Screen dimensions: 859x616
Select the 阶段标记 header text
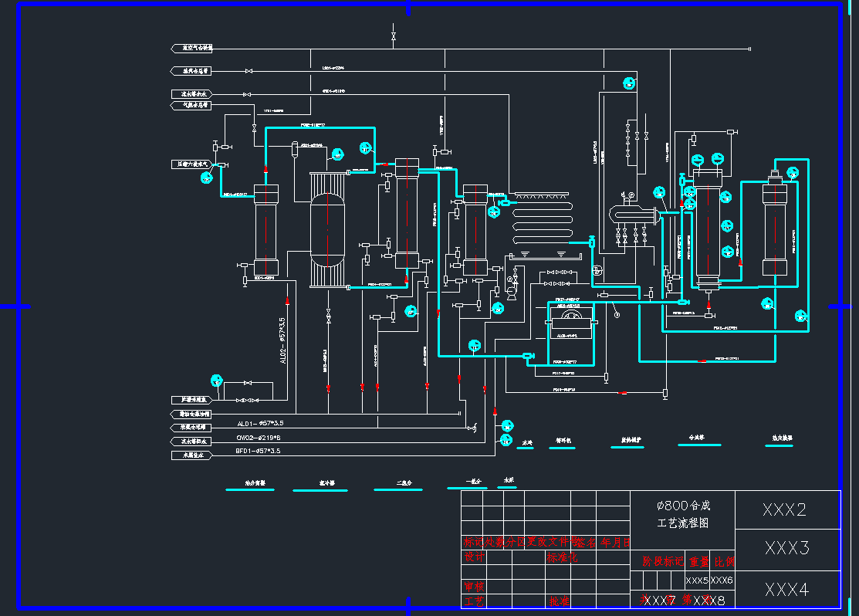pos(663,561)
